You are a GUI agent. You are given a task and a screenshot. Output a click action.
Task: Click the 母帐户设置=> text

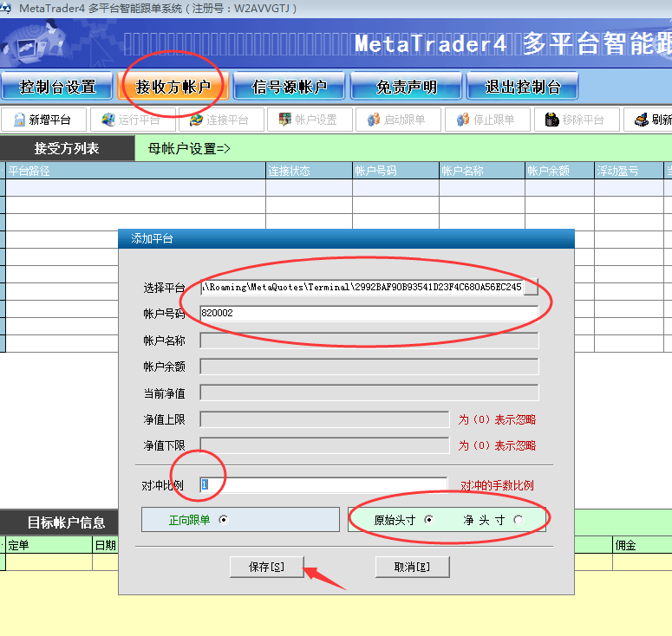point(189,149)
